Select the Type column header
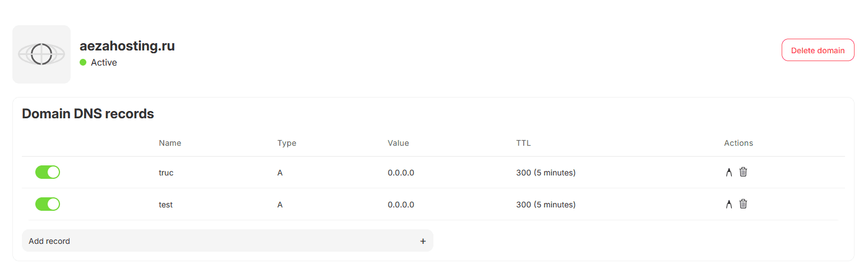The height and width of the screenshot is (273, 868). click(287, 143)
